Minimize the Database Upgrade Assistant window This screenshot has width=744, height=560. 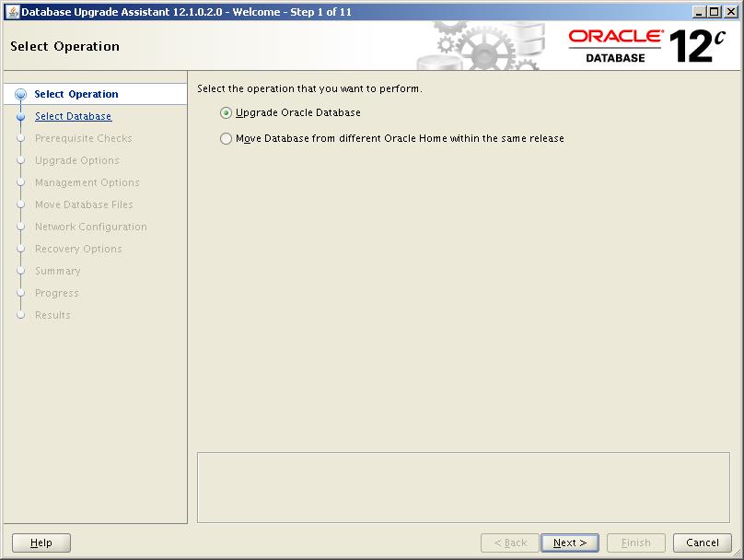[699, 12]
